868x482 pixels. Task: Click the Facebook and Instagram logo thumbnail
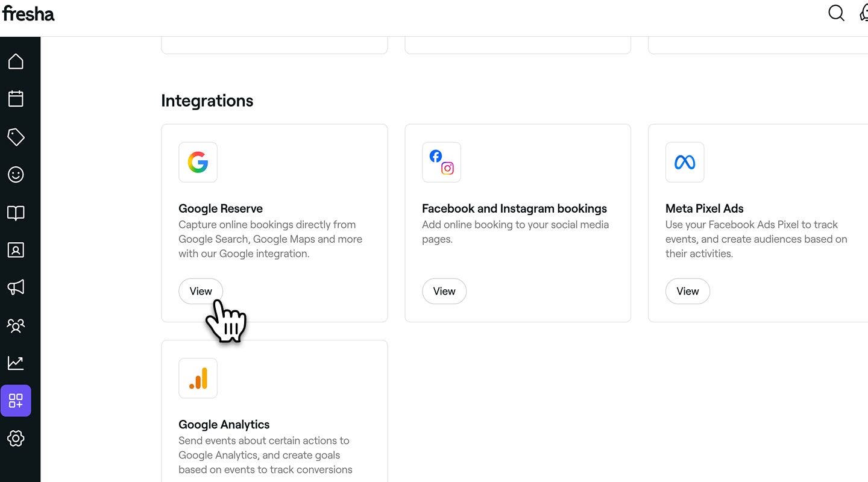pyautogui.click(x=441, y=162)
